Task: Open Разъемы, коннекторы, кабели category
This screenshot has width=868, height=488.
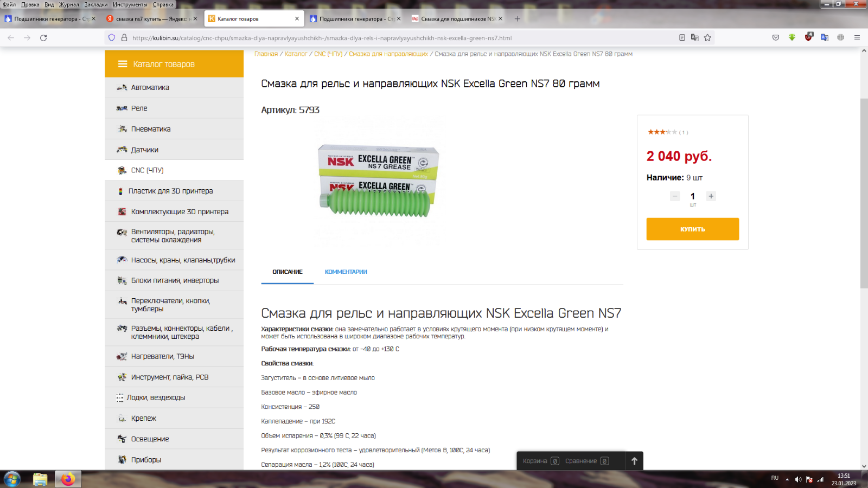Action: (x=174, y=332)
